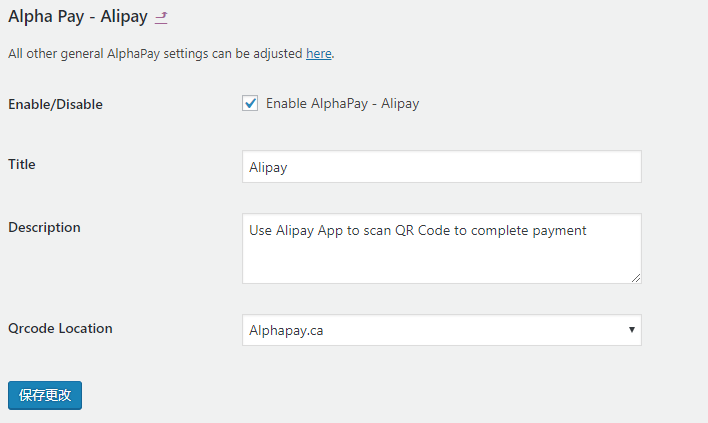Click the Qrcode Location label
Viewport: 708px width, 423px height.
(x=60, y=328)
